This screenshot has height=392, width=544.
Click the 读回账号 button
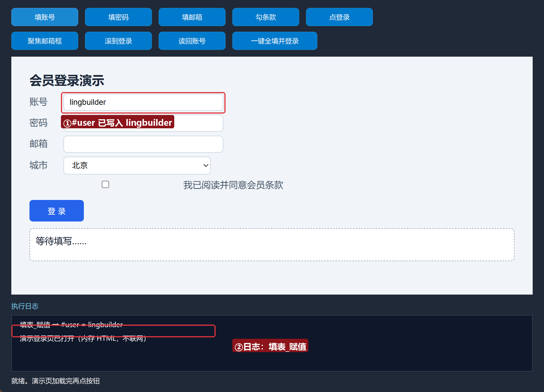(x=192, y=41)
